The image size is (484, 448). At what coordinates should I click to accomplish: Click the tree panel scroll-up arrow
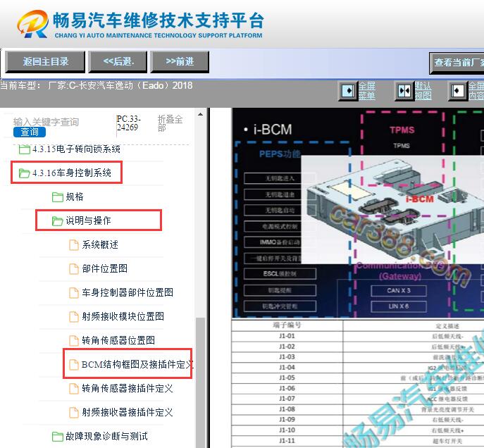coord(200,115)
